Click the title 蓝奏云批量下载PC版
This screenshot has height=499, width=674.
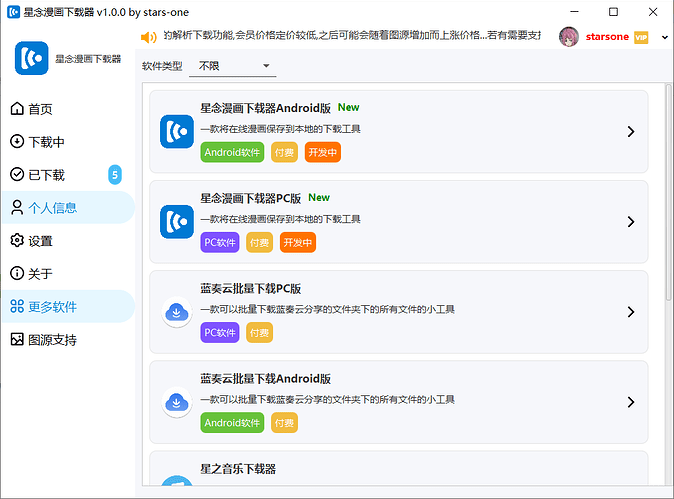click(251, 288)
